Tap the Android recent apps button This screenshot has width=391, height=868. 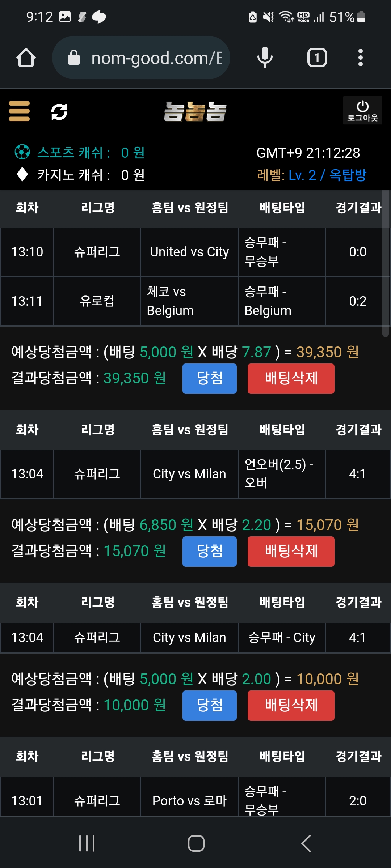(87, 843)
